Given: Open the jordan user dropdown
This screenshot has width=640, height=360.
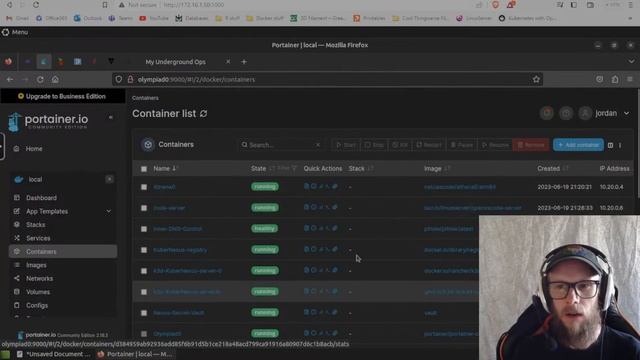Looking at the screenshot, I should click(626, 113).
